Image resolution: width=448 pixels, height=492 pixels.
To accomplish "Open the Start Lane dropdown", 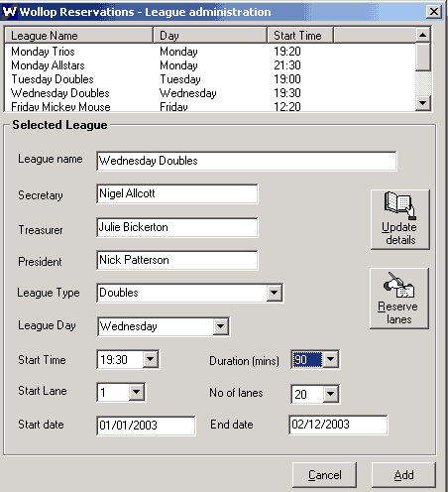I will [x=136, y=392].
